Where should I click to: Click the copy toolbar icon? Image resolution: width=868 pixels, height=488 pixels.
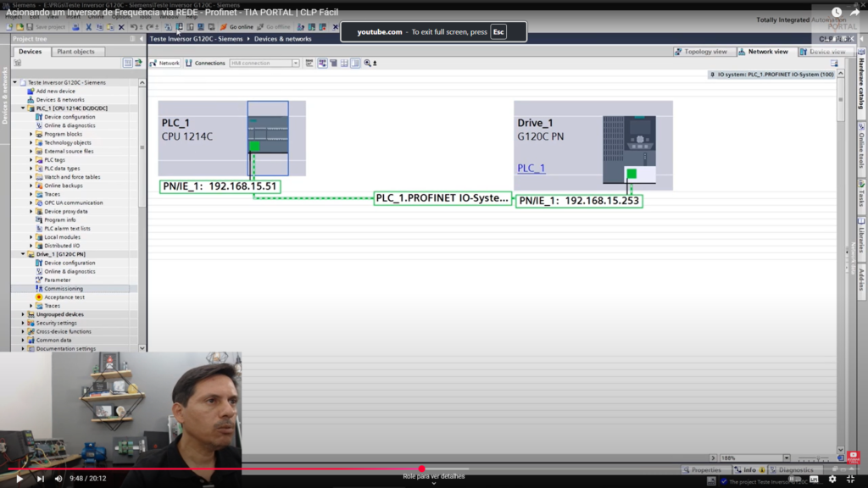point(100,26)
